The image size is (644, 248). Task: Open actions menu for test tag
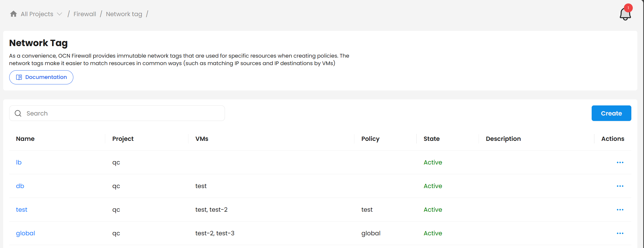620,210
